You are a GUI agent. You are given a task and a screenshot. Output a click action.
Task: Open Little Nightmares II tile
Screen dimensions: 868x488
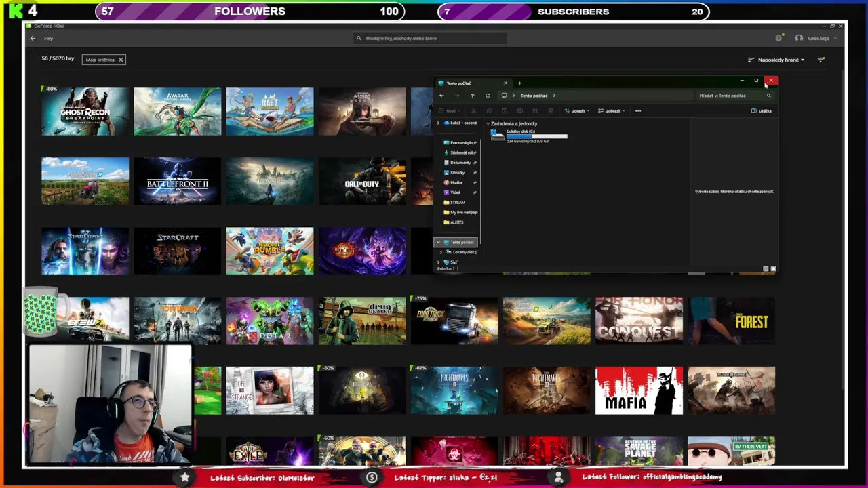click(454, 390)
